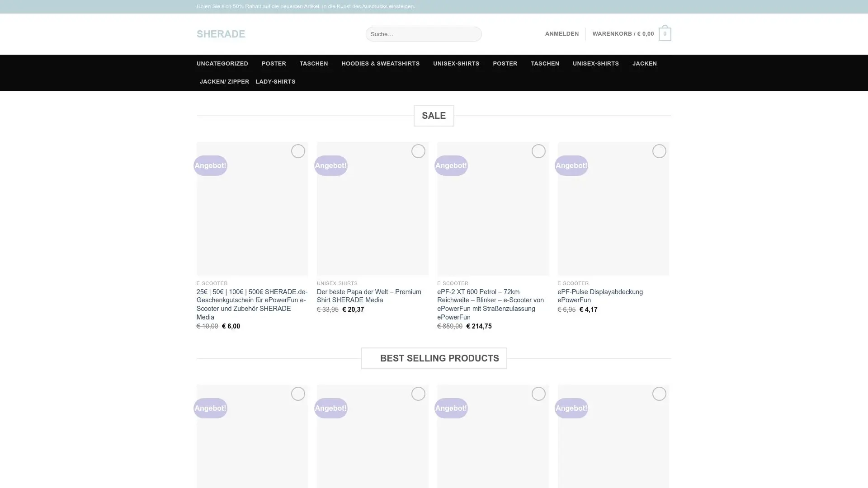This screenshot has width=868, height=488.
Task: Open the Hoodies & Sweatshirts menu item
Action: click(380, 64)
